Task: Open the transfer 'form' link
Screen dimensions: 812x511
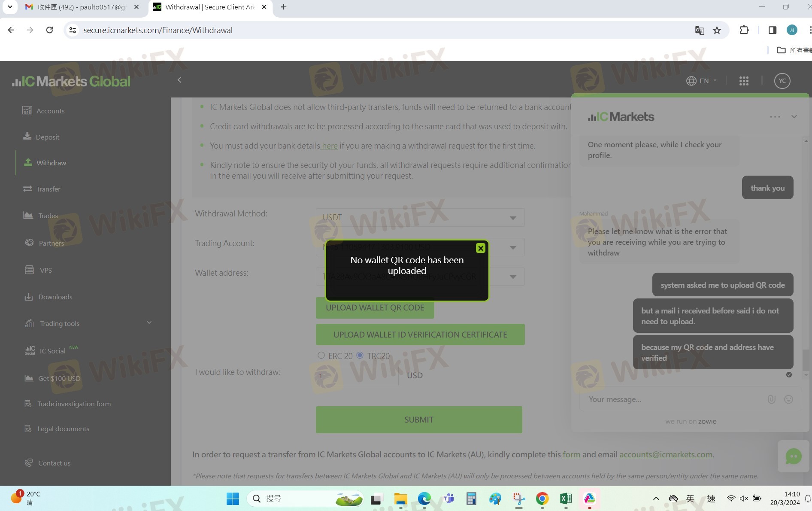Action: (x=571, y=454)
